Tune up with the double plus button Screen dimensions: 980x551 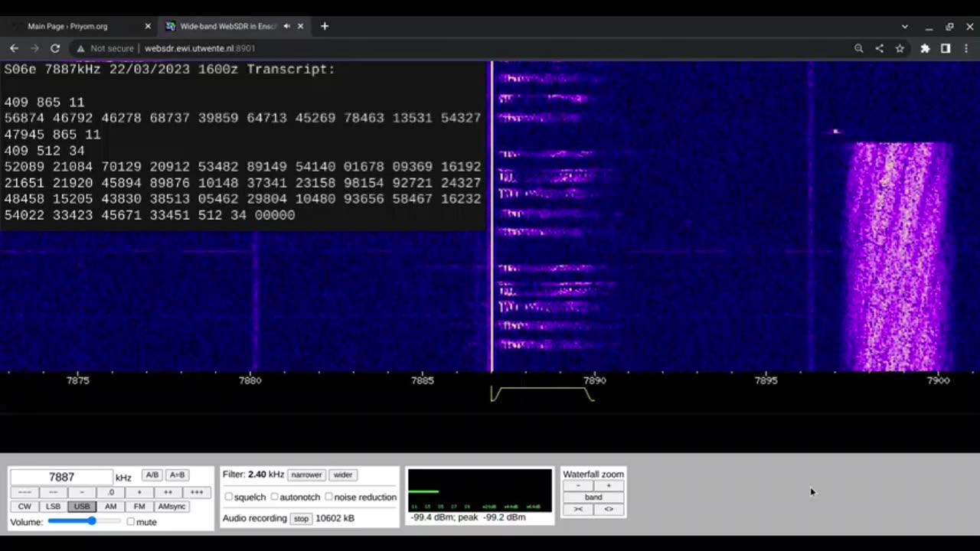[x=168, y=492]
